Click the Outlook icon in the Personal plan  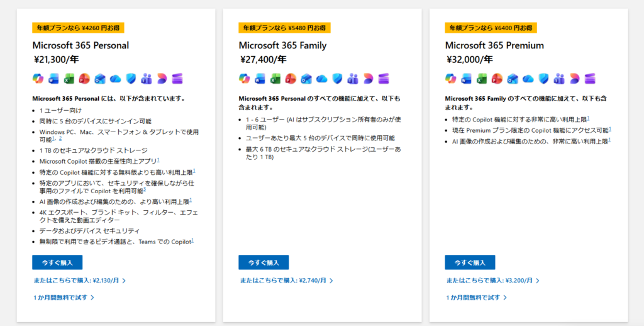99,79
